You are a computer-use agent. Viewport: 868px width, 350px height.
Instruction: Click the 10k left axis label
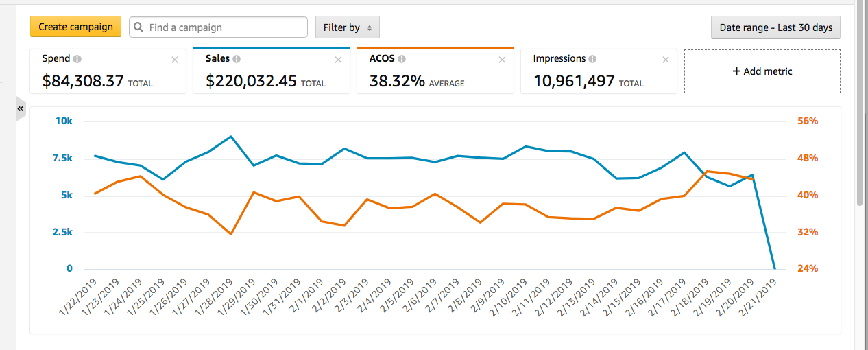(64, 121)
